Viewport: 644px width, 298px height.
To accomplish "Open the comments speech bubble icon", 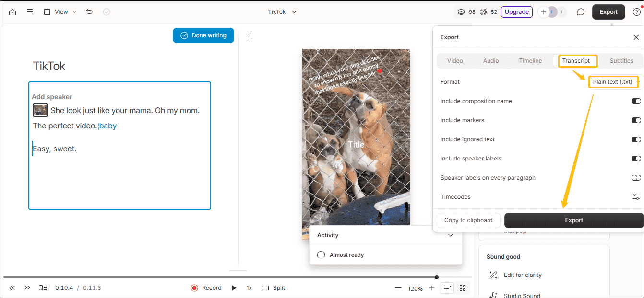I will pos(581,12).
